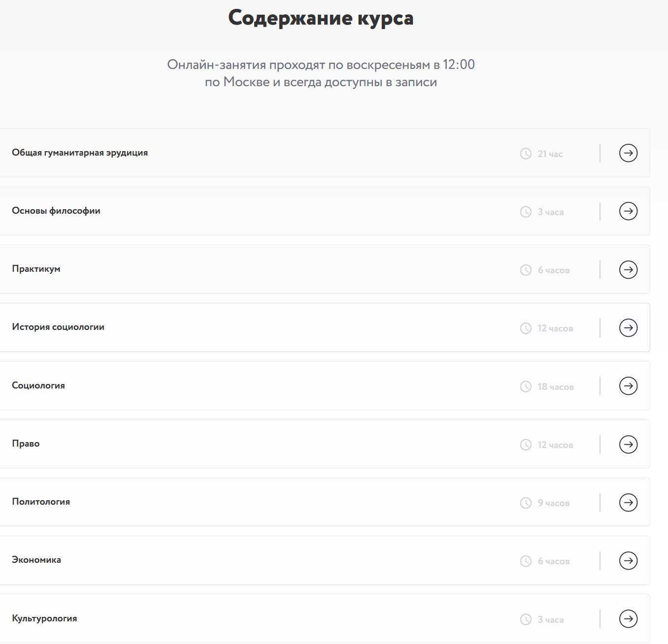Image resolution: width=668 pixels, height=644 pixels.
Task: Click the circled arrow in Социология row
Action: pyautogui.click(x=628, y=386)
